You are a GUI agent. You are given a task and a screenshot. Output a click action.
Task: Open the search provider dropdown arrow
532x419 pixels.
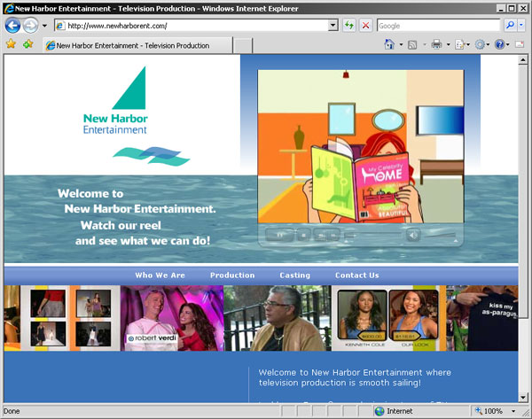[521, 26]
